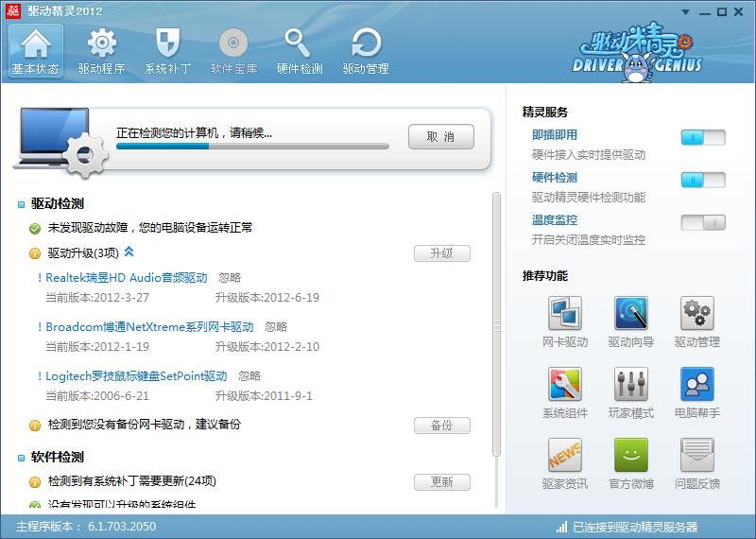Viewport: 756px width, 539px height.
Task: Open the Realtek瑞昱HD Audio音频驱动 link
Action: click(127, 278)
